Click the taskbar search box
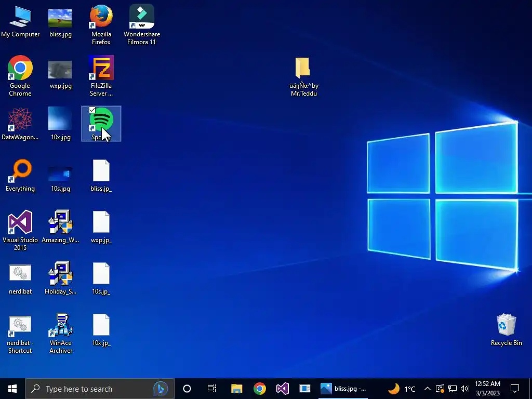The width and height of the screenshot is (532, 399). click(99, 389)
